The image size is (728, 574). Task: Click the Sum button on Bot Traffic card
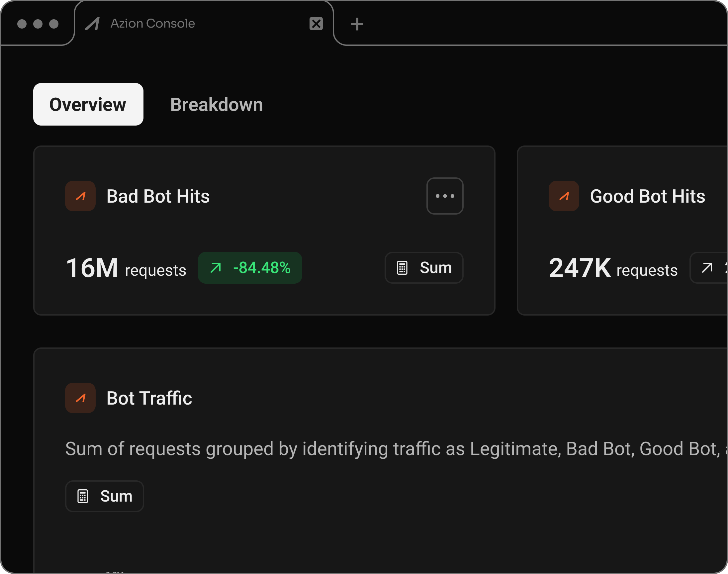105,496
